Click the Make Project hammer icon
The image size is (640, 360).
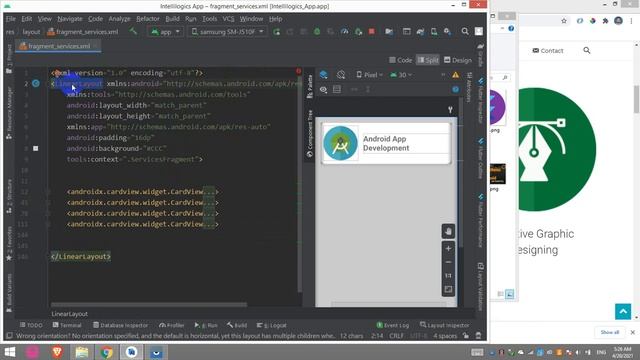tap(133, 31)
